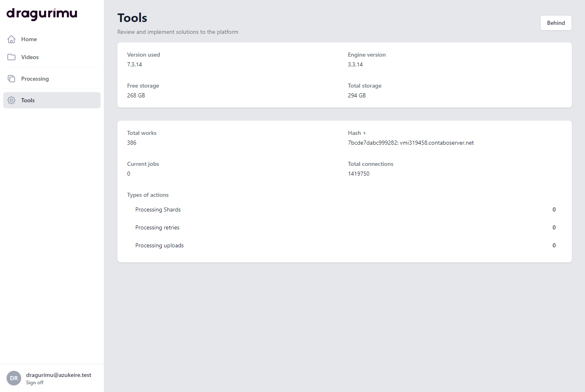Click the DR user avatar
Image resolution: width=585 pixels, height=392 pixels.
14,378
